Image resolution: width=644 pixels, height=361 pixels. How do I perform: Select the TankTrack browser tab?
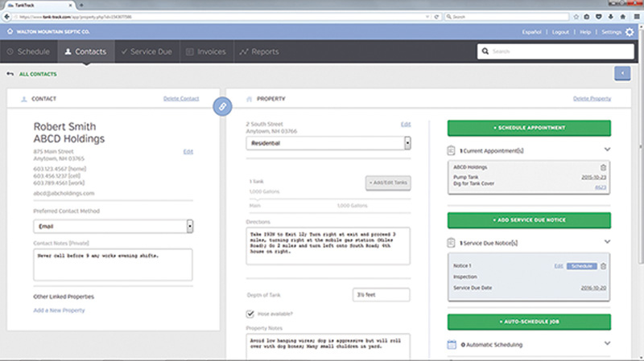(39, 5)
